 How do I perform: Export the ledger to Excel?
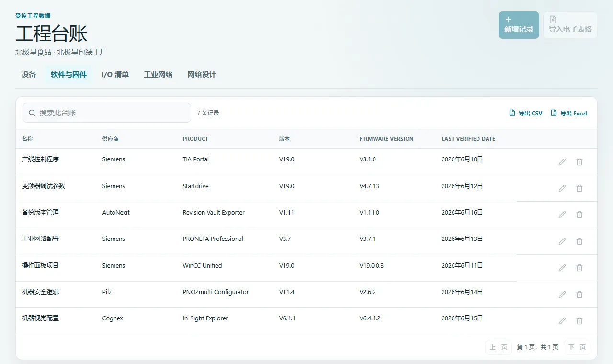pos(569,113)
